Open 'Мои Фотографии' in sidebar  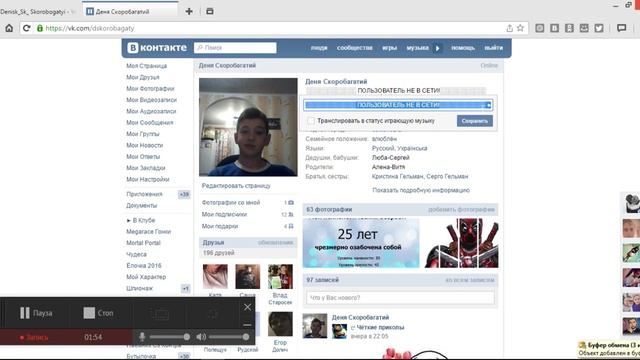150,89
